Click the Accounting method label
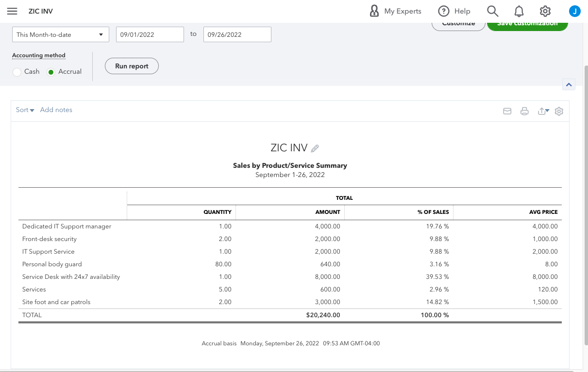The image size is (588, 372). coord(39,55)
